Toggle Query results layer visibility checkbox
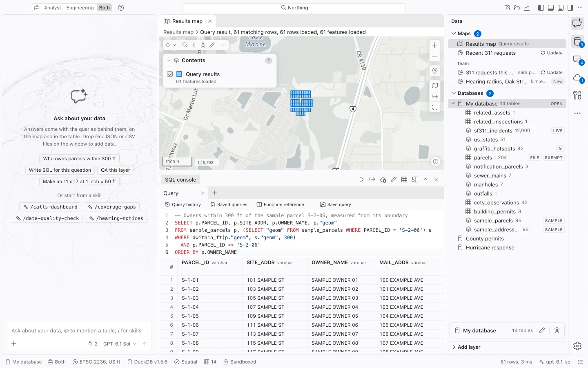The height and width of the screenshot is (368, 588). [170, 74]
